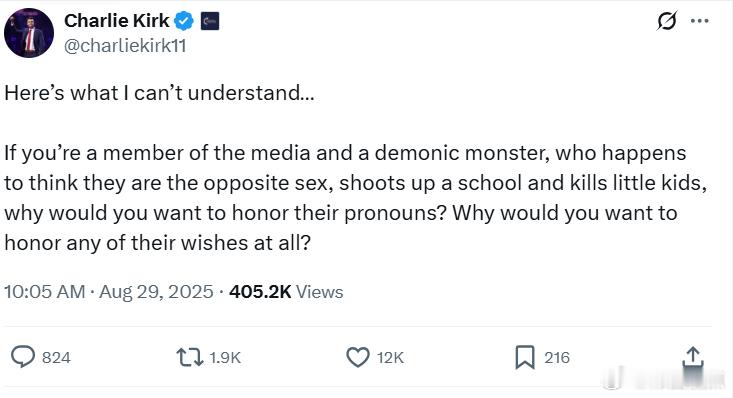Open the Charlie Kirk display name
The image size is (733, 398).
[x=117, y=21]
